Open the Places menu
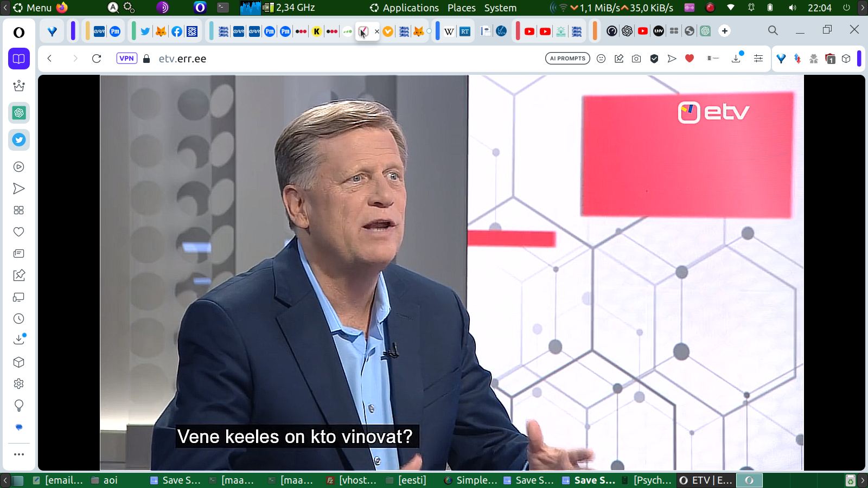Screen dimensions: 868x488 click(x=462, y=8)
